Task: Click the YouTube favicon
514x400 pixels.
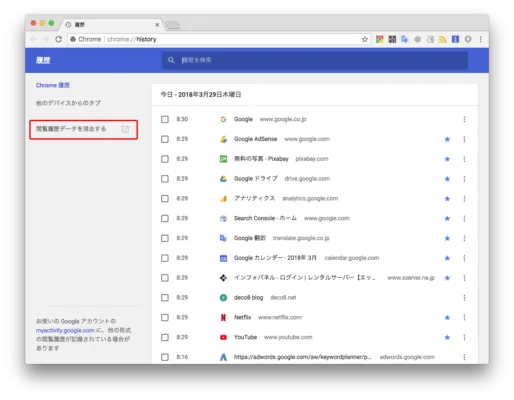Action: point(223,337)
